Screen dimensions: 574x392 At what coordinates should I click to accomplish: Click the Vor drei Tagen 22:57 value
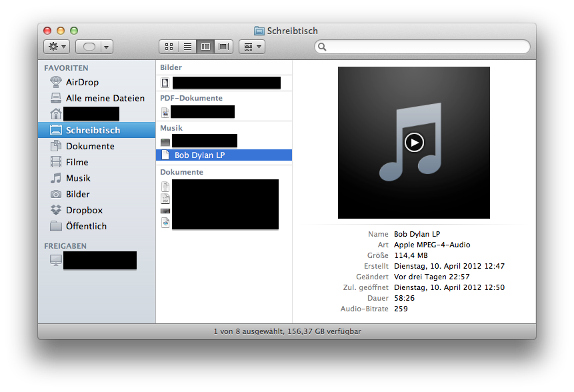pos(431,277)
